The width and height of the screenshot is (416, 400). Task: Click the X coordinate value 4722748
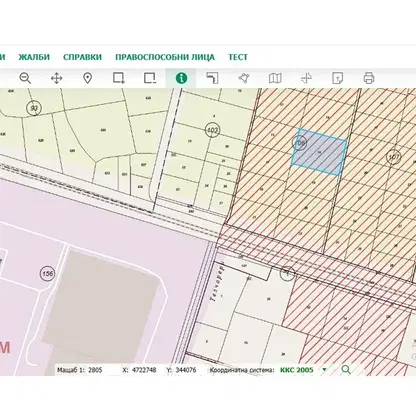tap(144, 370)
